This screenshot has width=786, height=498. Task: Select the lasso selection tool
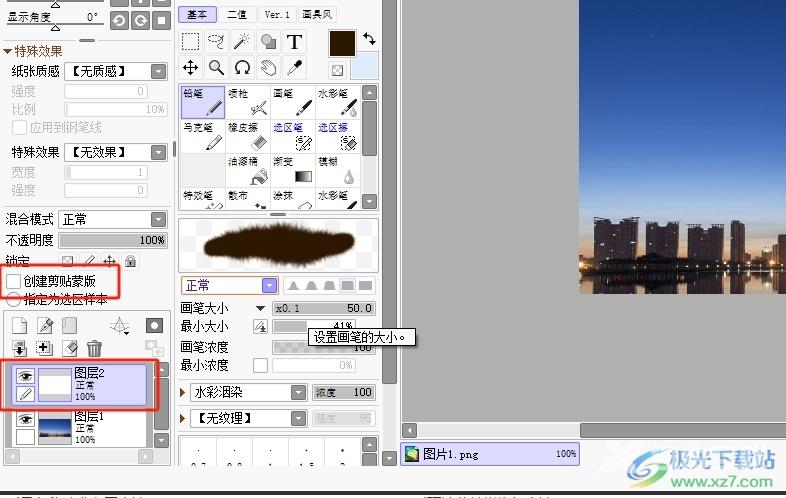[x=217, y=42]
